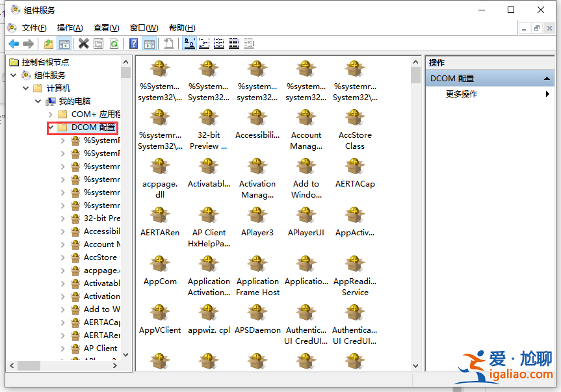This screenshot has height=392, width=561.
Task: Open Help with the question mark icon
Action: 133,44
